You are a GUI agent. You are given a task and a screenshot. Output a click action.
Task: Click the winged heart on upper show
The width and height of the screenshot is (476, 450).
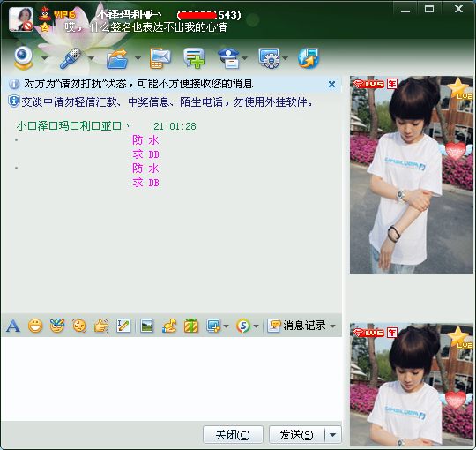[x=456, y=151]
